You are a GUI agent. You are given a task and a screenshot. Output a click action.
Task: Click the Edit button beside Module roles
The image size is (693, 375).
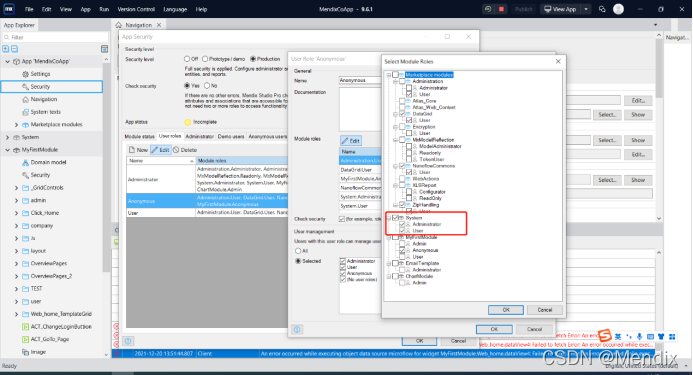351,141
